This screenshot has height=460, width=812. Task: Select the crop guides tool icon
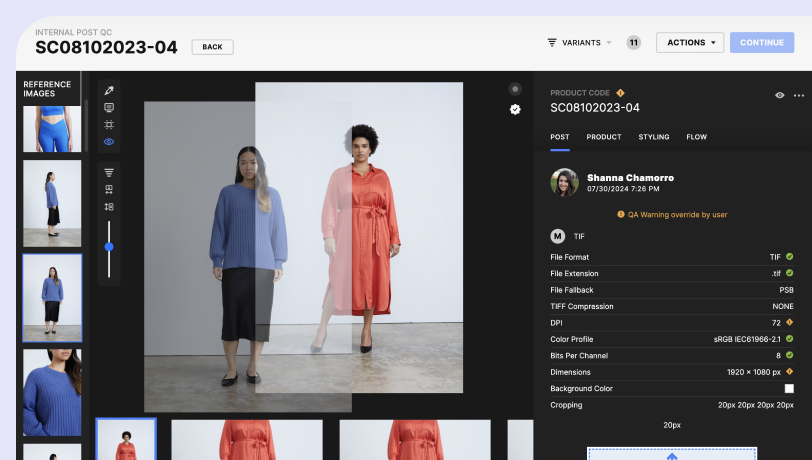tap(109, 125)
